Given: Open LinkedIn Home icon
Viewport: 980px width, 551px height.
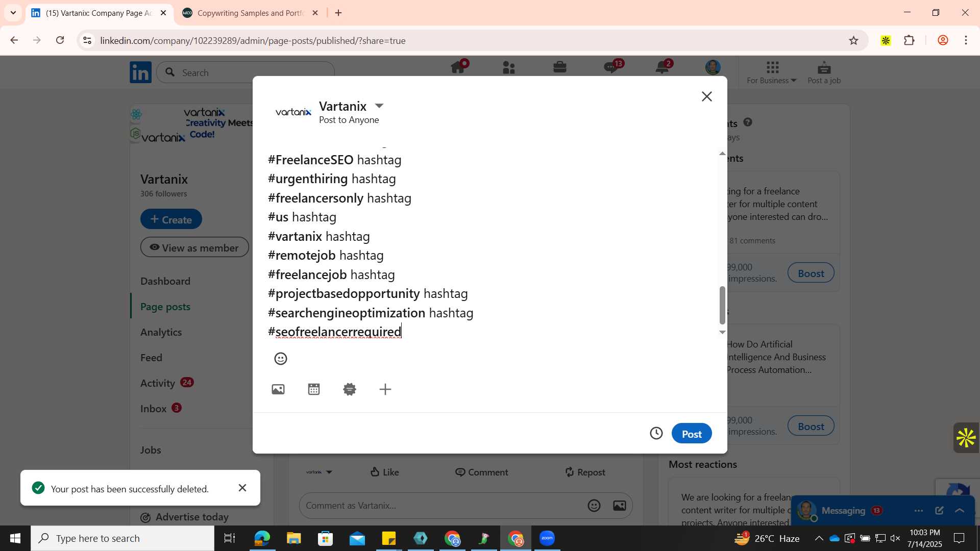Looking at the screenshot, I should [x=458, y=67].
